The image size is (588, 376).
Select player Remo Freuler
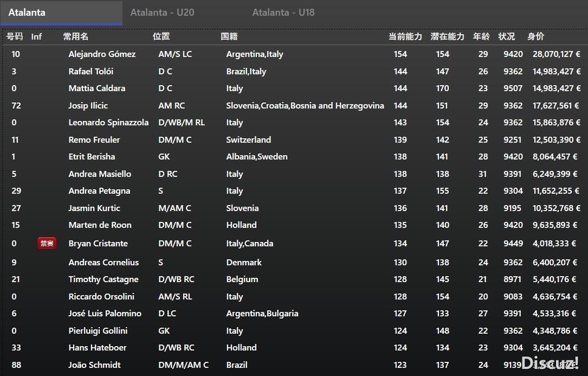click(x=94, y=140)
